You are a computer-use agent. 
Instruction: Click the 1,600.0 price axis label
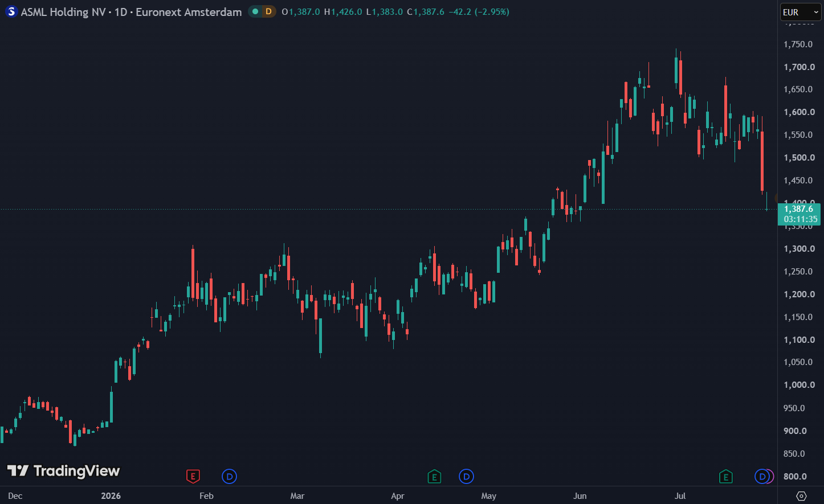pyautogui.click(x=799, y=112)
